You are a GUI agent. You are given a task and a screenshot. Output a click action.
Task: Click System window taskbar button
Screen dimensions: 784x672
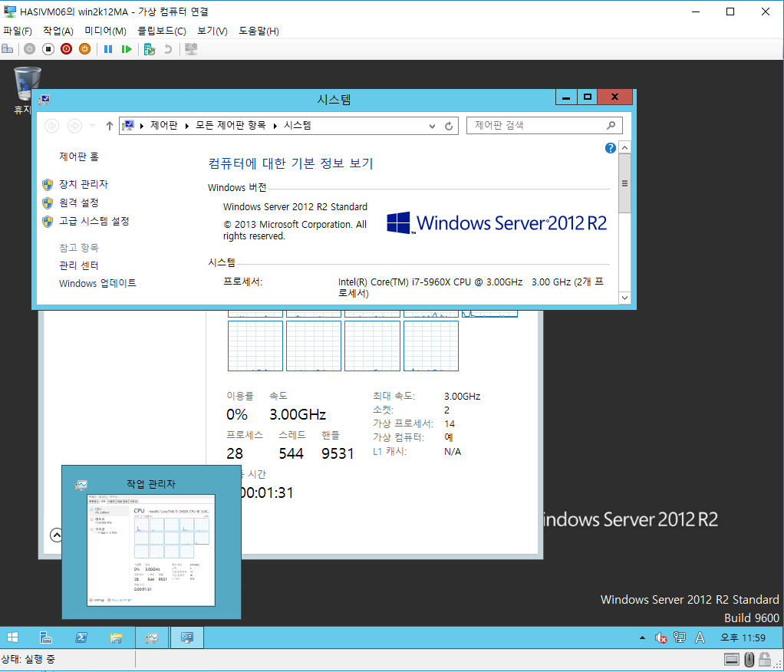click(x=187, y=637)
